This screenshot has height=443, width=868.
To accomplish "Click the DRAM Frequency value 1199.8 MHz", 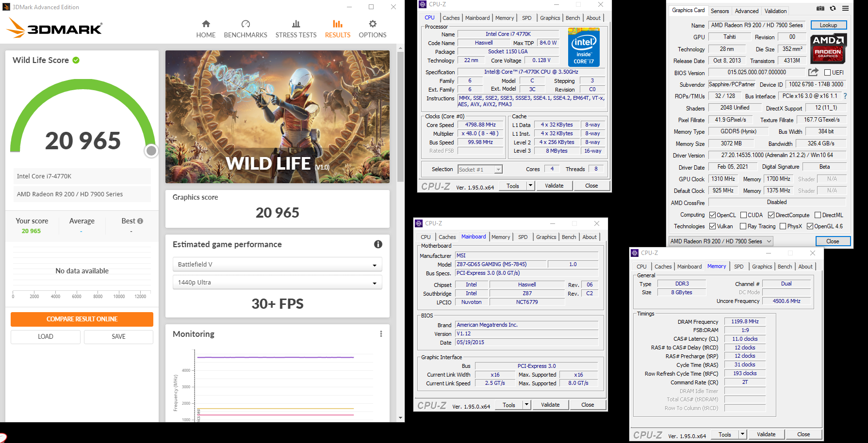I will [x=745, y=321].
